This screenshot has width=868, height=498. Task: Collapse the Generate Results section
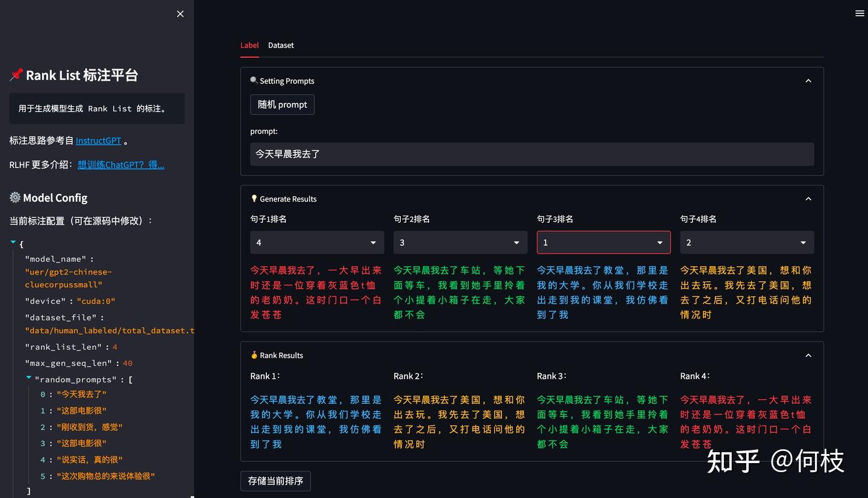click(x=808, y=199)
